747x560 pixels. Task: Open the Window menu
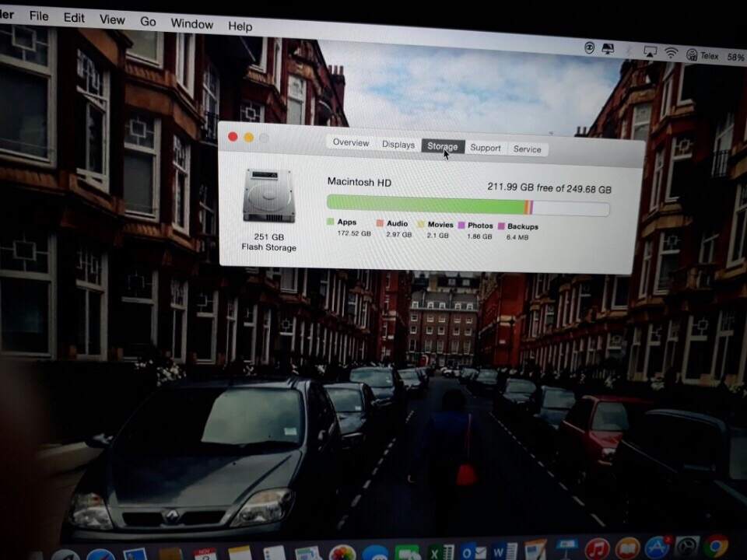point(191,23)
